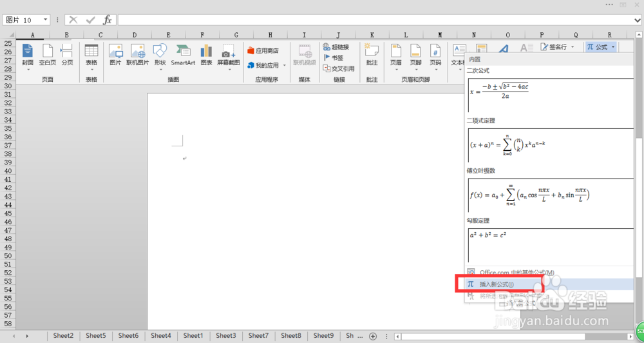Switch to the Sheet5 tab
This screenshot has width=644, height=343.
tap(96, 336)
